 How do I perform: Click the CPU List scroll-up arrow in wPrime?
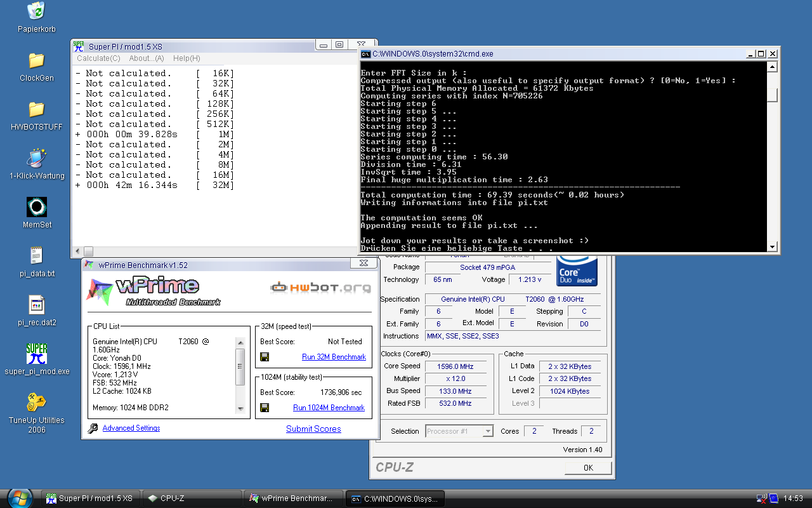tap(240, 343)
